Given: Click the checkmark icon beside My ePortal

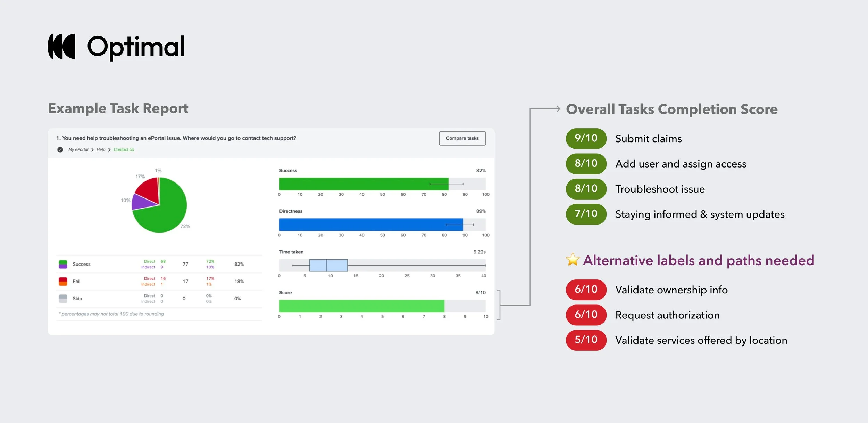Looking at the screenshot, I should pos(60,150).
